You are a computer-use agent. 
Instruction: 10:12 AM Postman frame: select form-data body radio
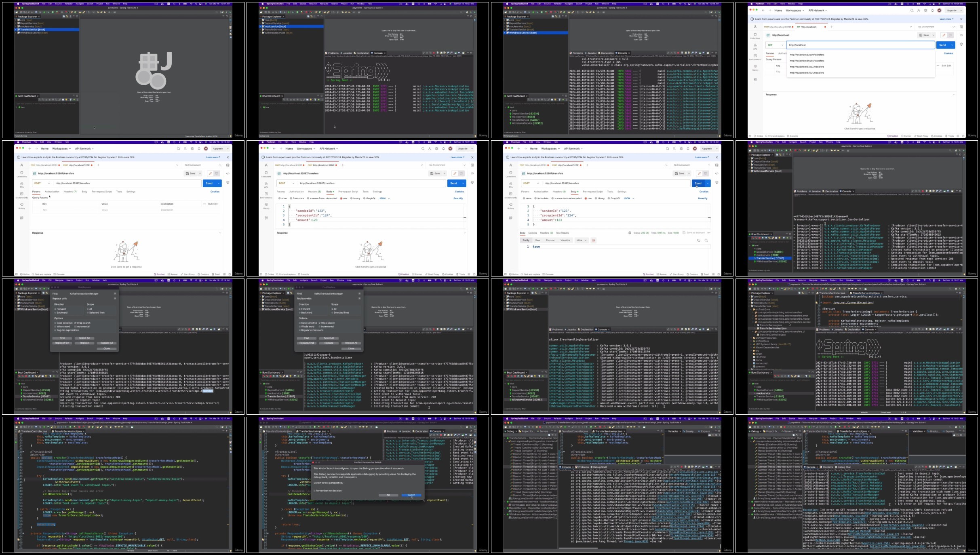[x=535, y=198]
